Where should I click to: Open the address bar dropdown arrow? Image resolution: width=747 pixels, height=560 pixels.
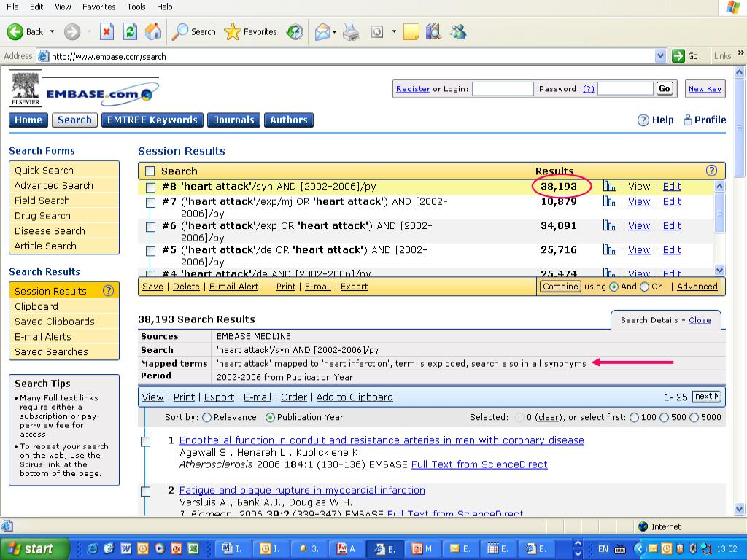pos(660,56)
